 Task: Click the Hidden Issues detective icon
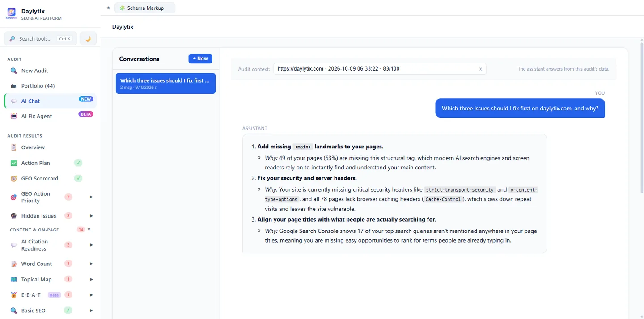[x=13, y=216]
